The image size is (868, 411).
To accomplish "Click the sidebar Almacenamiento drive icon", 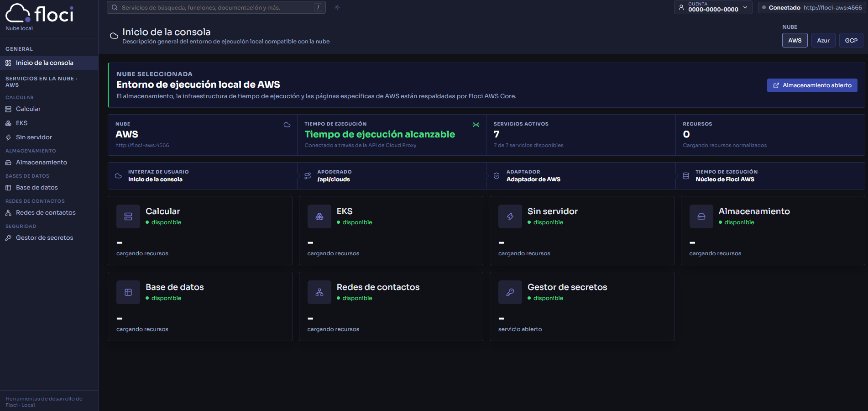I will point(8,163).
